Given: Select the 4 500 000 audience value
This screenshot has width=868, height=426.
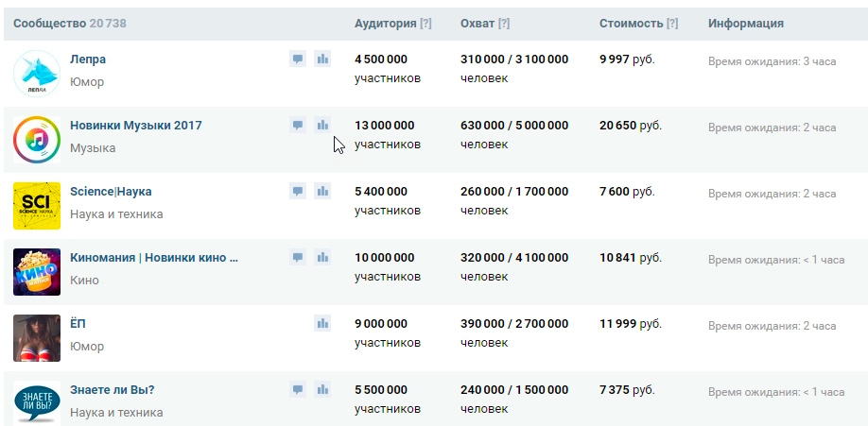Looking at the screenshot, I should 381,60.
